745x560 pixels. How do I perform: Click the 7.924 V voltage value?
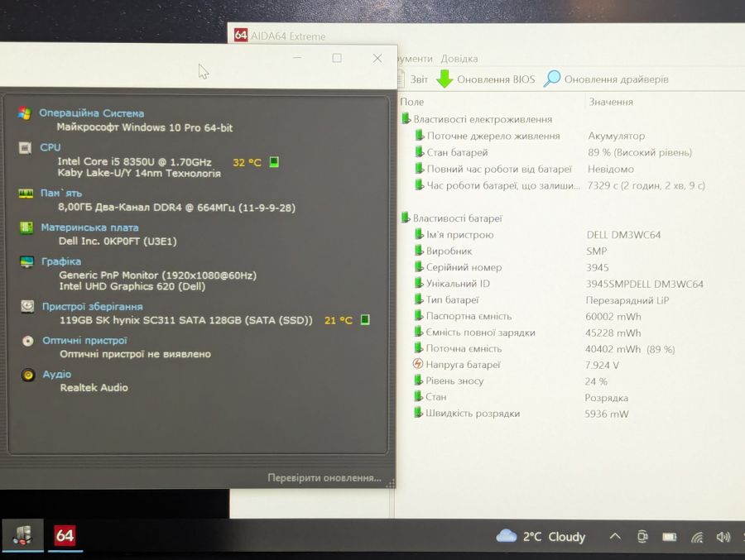point(602,366)
